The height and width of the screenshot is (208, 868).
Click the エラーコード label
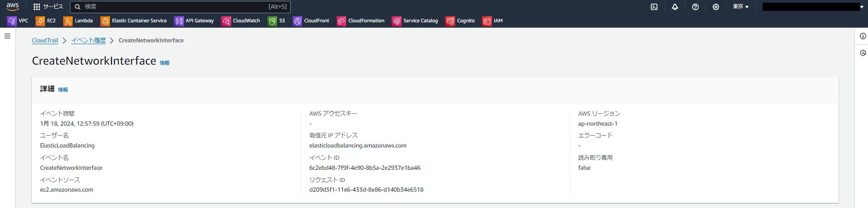(595, 136)
